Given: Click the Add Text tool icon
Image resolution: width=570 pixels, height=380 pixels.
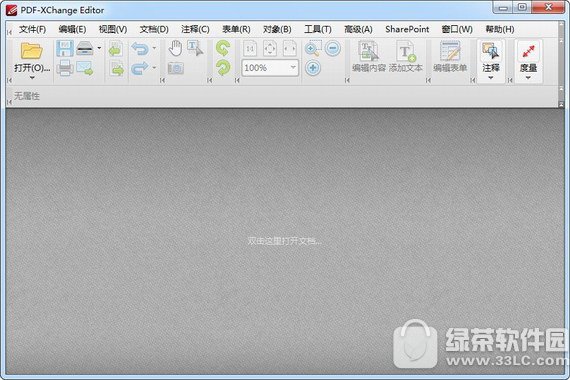Looking at the screenshot, I should pyautogui.click(x=406, y=52).
